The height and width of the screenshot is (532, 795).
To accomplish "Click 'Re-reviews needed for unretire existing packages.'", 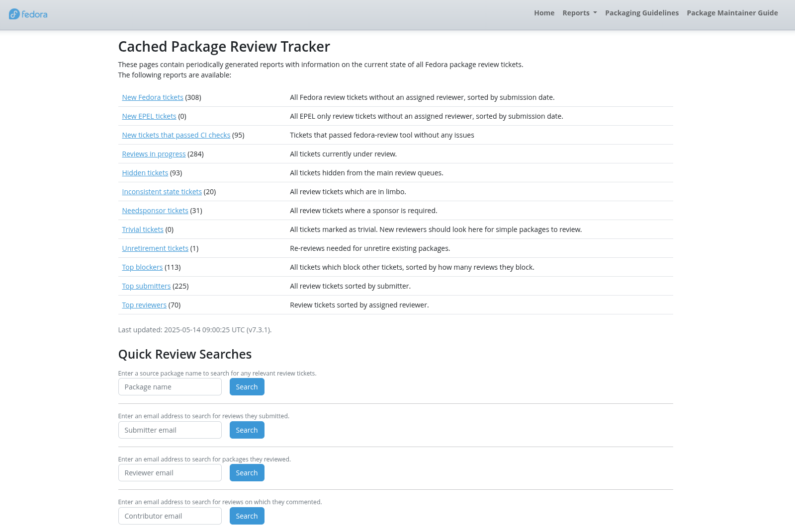I will tap(370, 248).
